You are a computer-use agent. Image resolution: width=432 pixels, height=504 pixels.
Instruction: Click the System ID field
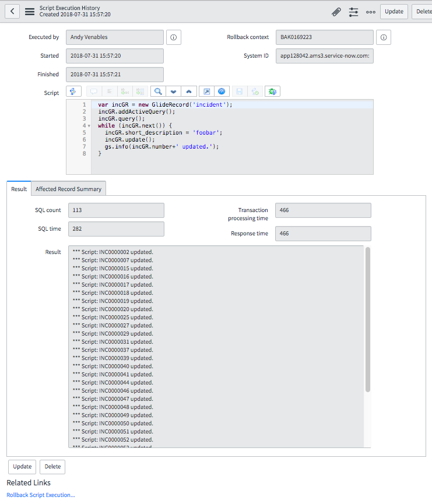click(x=325, y=56)
